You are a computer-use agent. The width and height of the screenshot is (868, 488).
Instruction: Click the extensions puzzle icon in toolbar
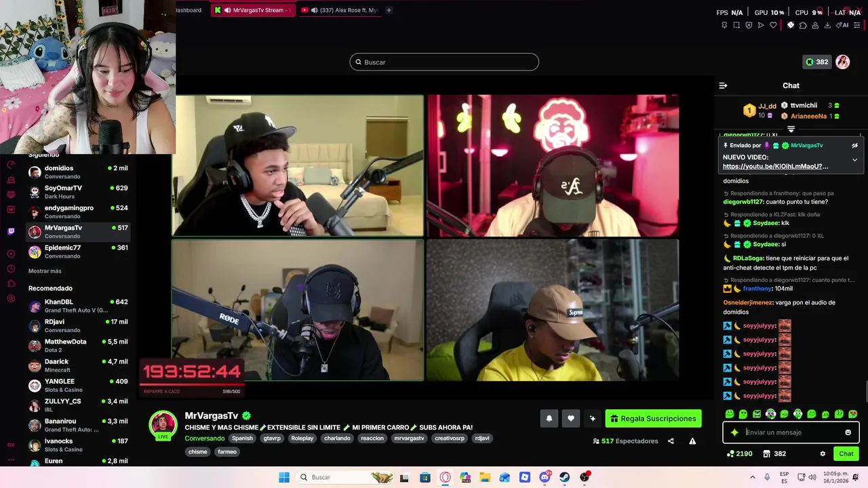pyautogui.click(x=803, y=25)
